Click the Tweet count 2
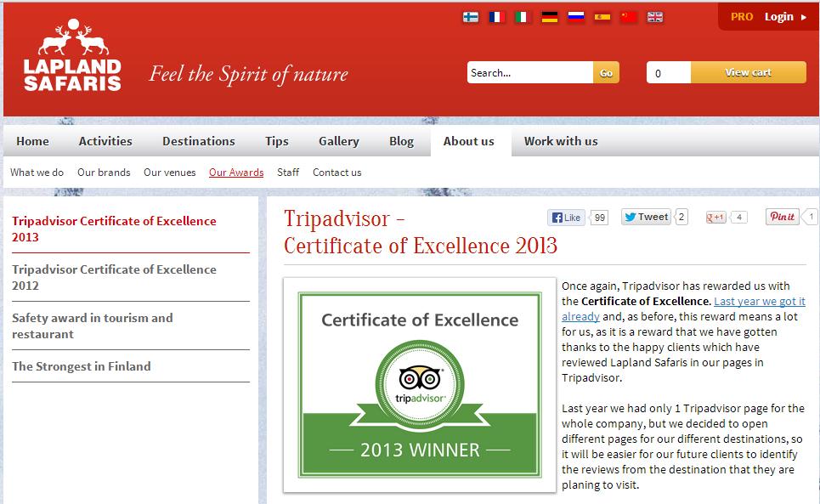Screen dimensions: 820x504 (x=681, y=217)
